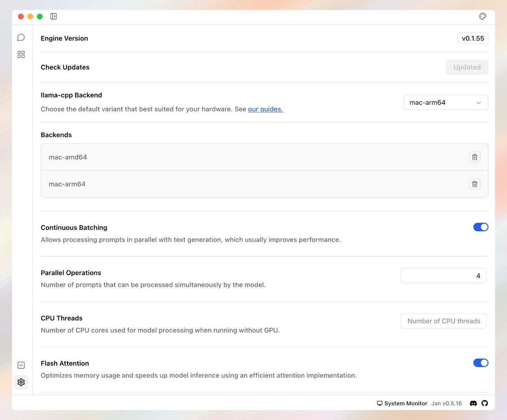Click the Jan logo in the title bar

(54, 16)
